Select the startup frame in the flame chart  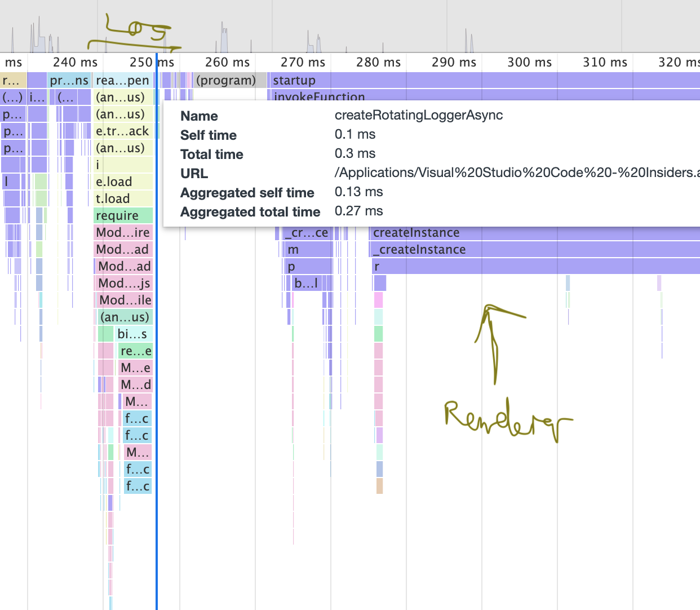[294, 80]
